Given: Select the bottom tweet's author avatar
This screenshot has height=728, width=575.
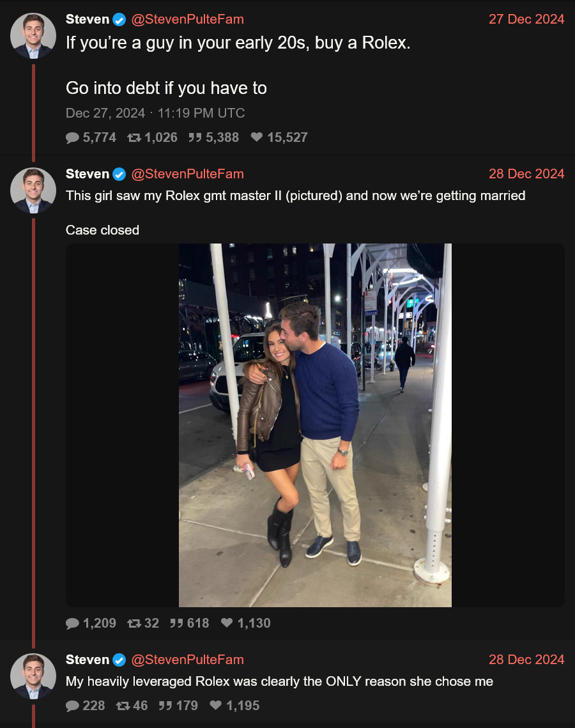Looking at the screenshot, I should pyautogui.click(x=34, y=676).
